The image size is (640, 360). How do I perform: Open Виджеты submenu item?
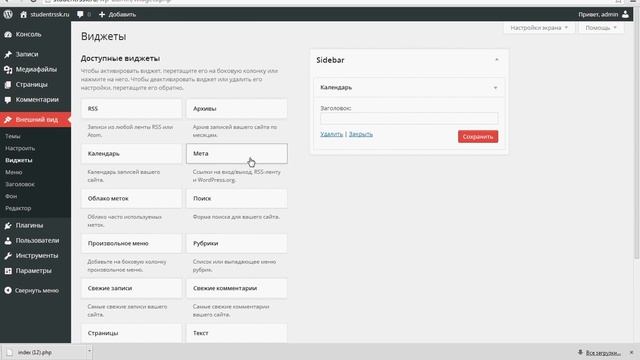[19, 160]
